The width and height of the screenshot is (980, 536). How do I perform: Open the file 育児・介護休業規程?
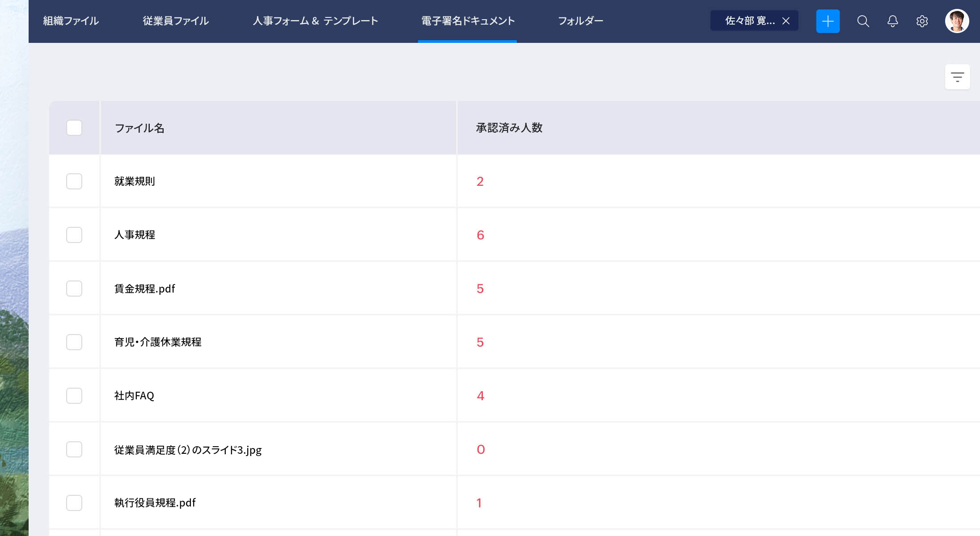(x=158, y=342)
